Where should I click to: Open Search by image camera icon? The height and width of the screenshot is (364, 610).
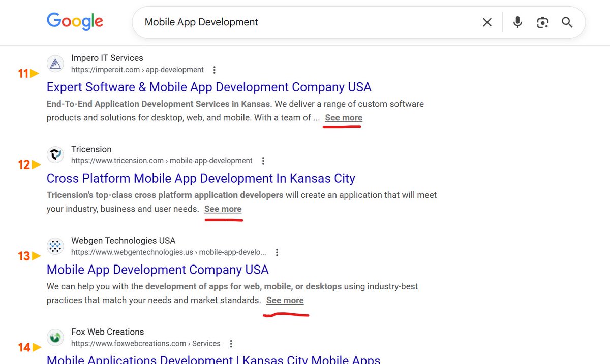[x=542, y=22]
